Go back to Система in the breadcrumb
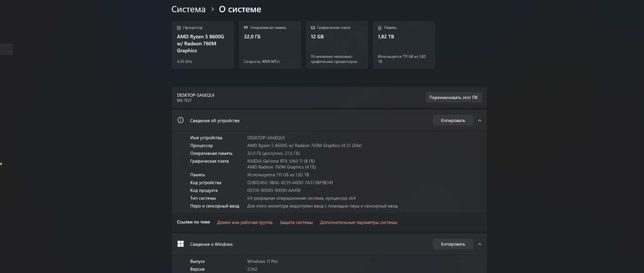Screen dimensions: 644x273 [189, 9]
